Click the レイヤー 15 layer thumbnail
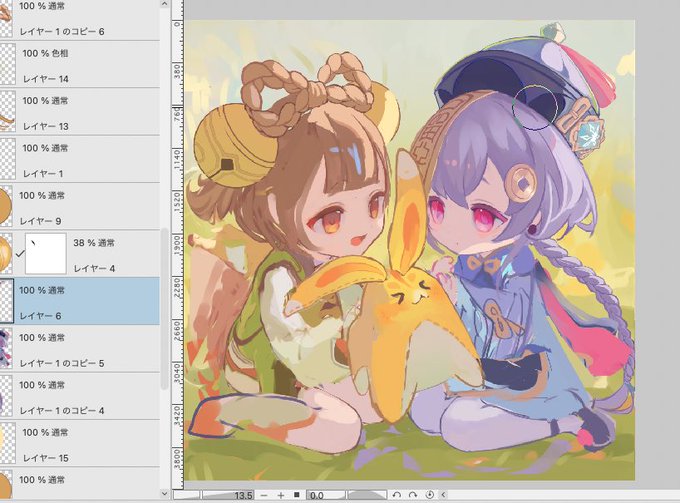Image resolution: width=680 pixels, height=503 pixels. pyautogui.click(x=7, y=443)
